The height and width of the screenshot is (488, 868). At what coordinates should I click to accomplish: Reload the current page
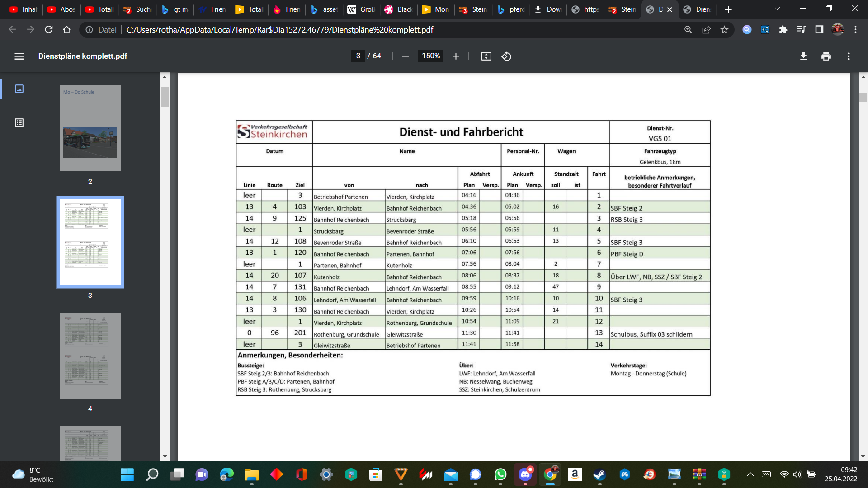tap(48, 29)
